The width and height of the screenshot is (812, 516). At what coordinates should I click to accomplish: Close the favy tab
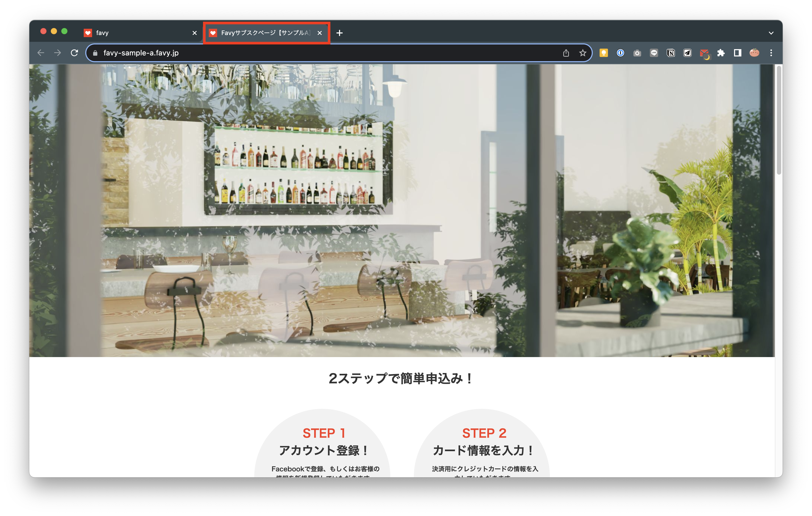195,33
